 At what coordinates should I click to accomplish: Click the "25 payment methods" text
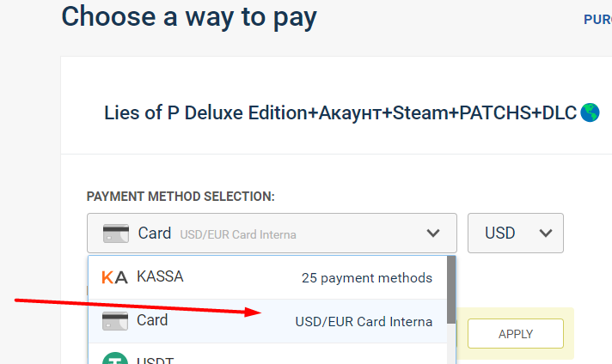[x=367, y=278]
